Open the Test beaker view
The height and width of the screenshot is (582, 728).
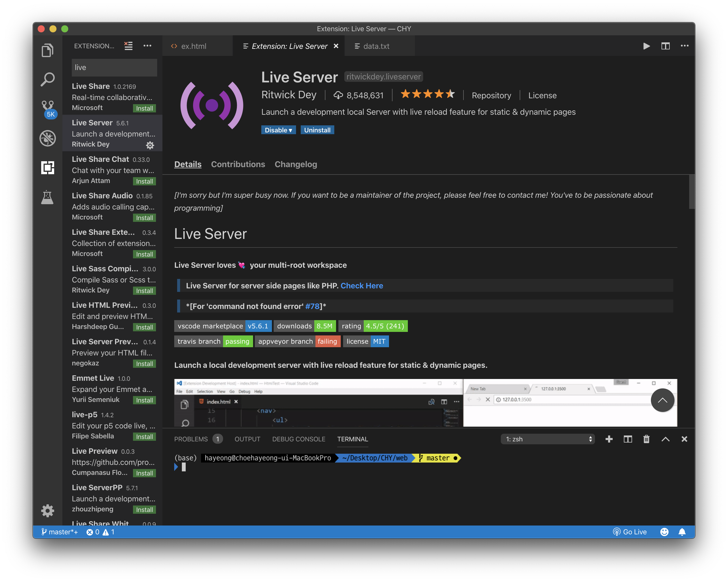point(48,197)
